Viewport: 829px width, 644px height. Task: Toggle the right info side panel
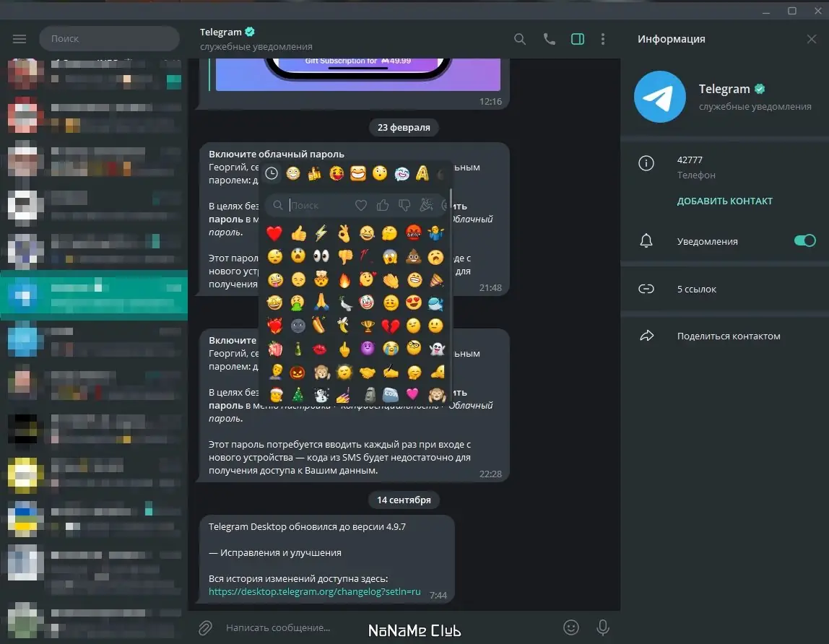[578, 39]
